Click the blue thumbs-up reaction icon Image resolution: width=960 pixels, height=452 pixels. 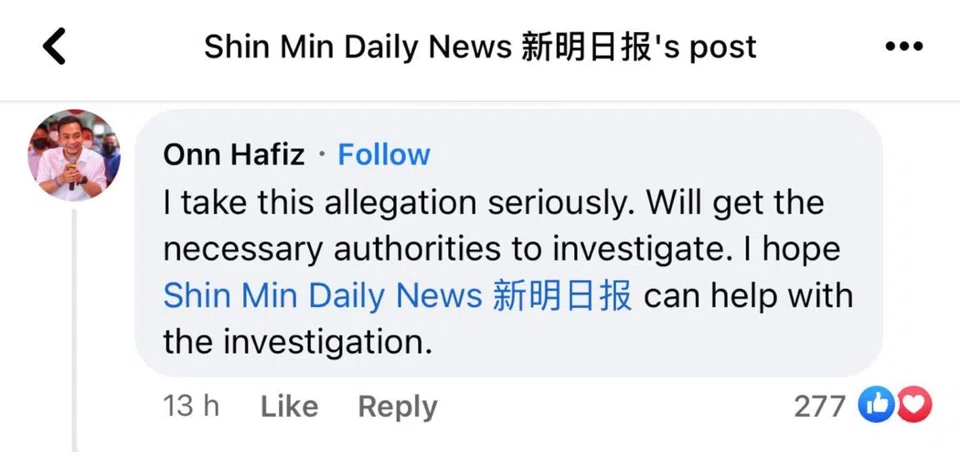point(877,405)
